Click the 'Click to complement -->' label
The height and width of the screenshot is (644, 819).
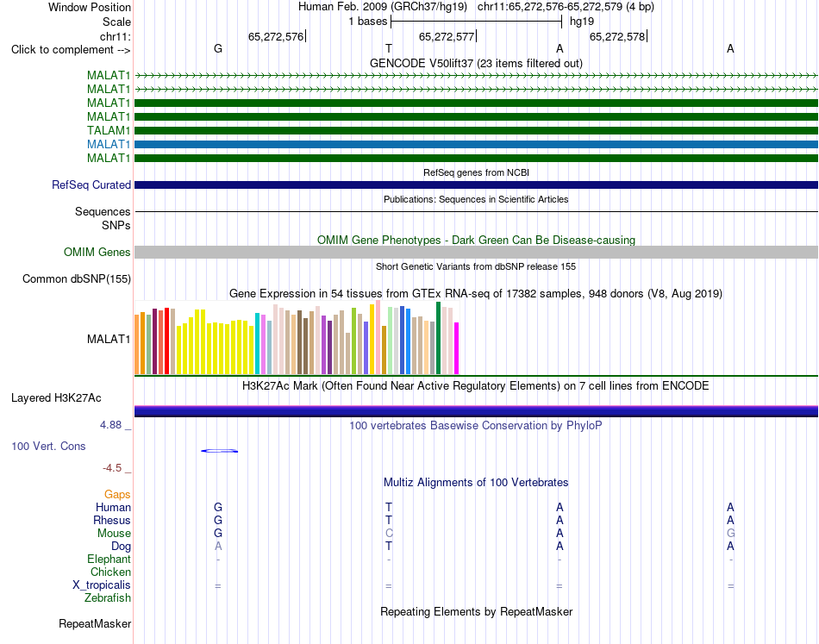[x=71, y=50]
